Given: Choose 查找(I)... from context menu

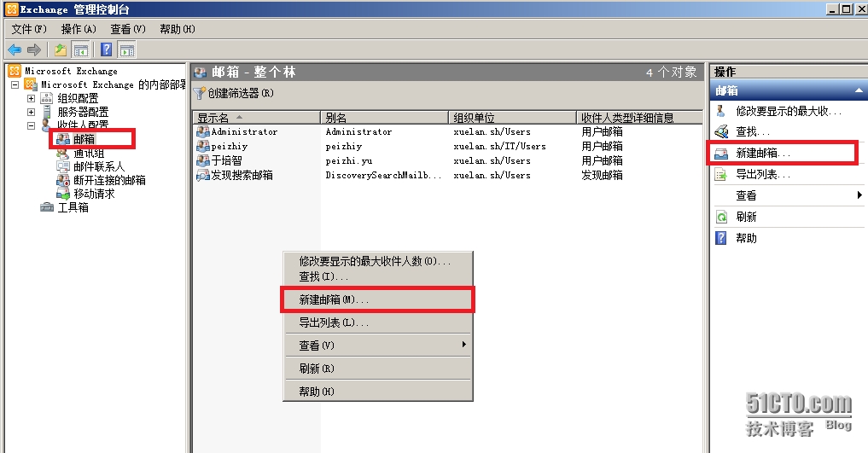Looking at the screenshot, I should (378, 276).
